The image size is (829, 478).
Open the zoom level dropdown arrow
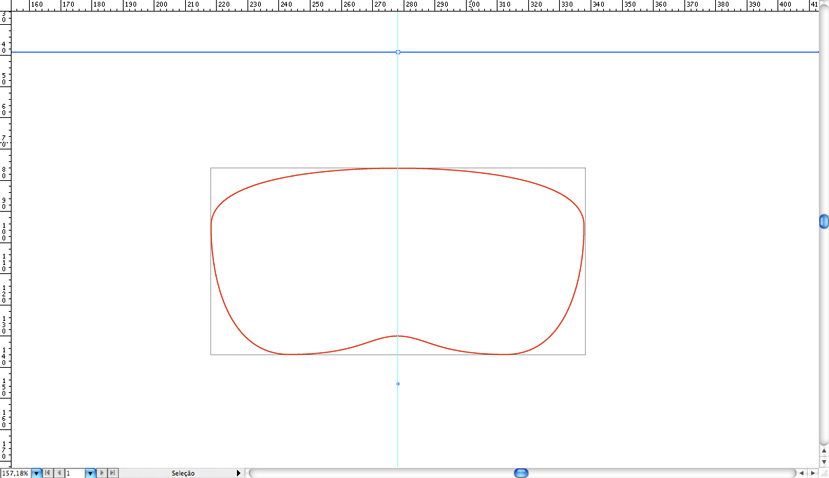tap(36, 473)
